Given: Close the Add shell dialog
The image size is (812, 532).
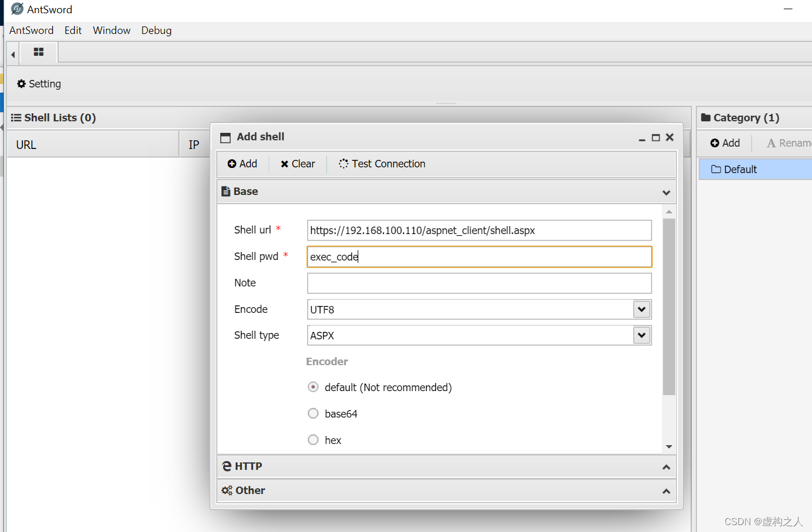Looking at the screenshot, I should [669, 137].
